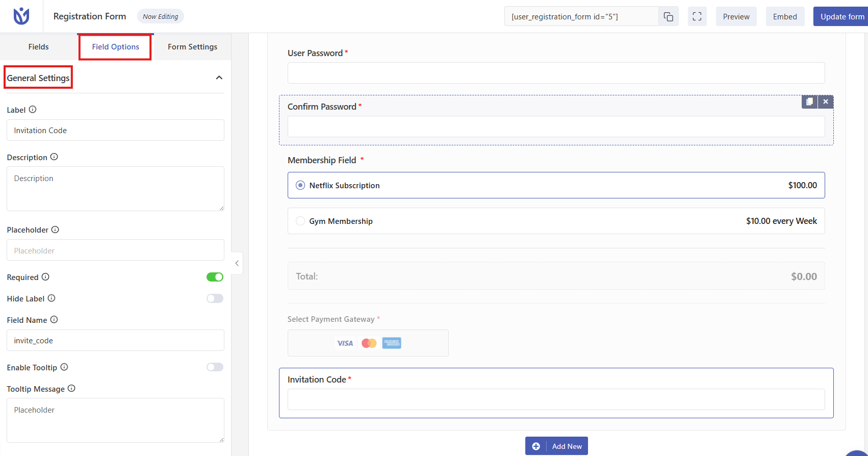
Task: Enable the Hide Label toggle
Action: (215, 298)
